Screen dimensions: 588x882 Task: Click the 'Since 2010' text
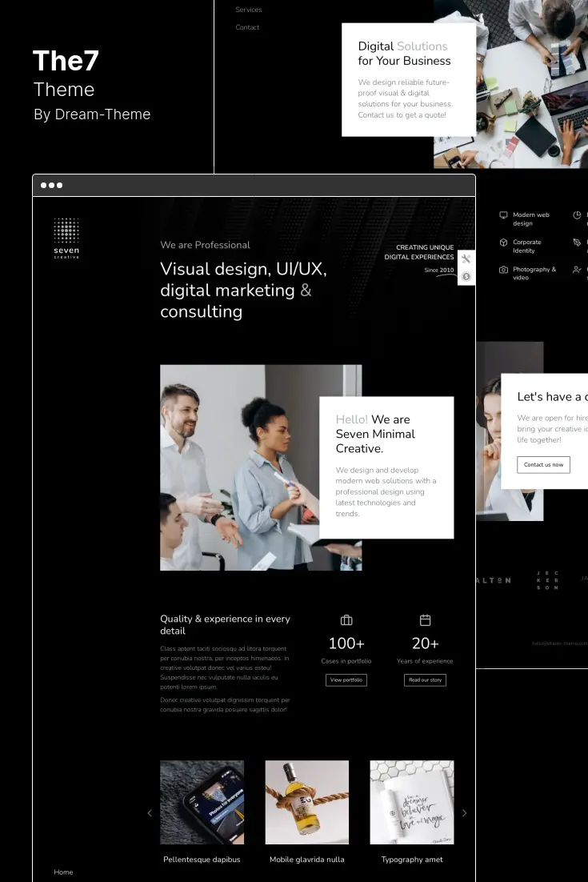point(439,270)
